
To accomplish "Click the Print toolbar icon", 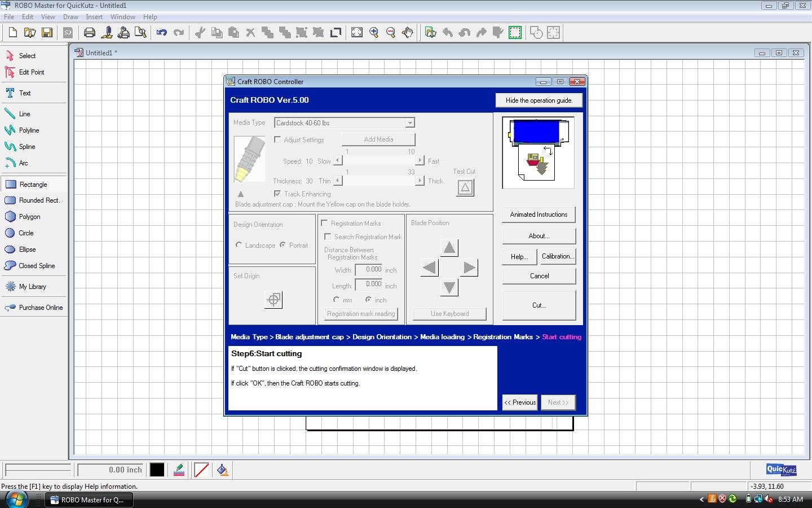I will pos(89,33).
